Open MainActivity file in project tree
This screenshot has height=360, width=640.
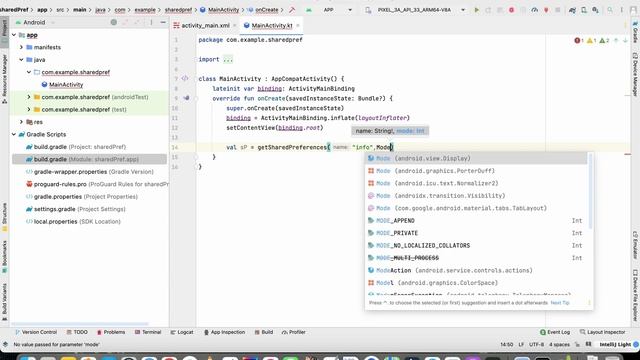coord(66,84)
